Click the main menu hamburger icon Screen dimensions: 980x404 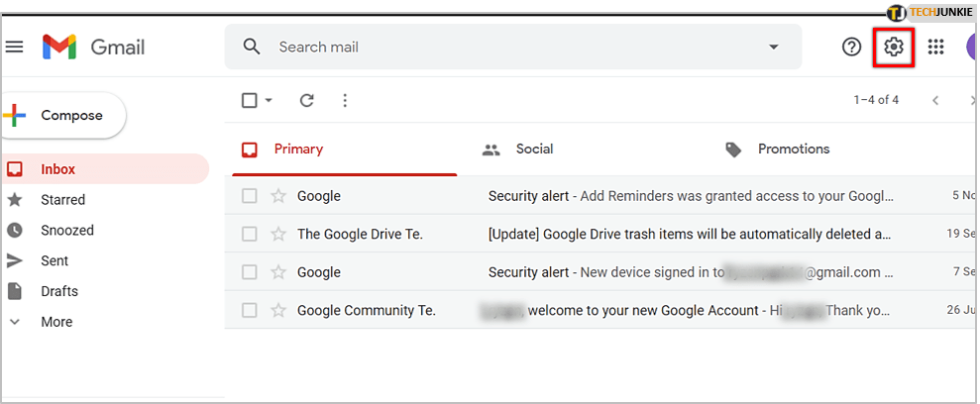pyautogui.click(x=15, y=47)
